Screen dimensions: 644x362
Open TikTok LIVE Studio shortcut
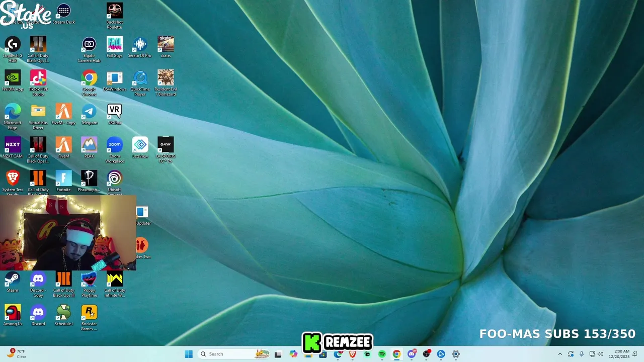pos(38,83)
